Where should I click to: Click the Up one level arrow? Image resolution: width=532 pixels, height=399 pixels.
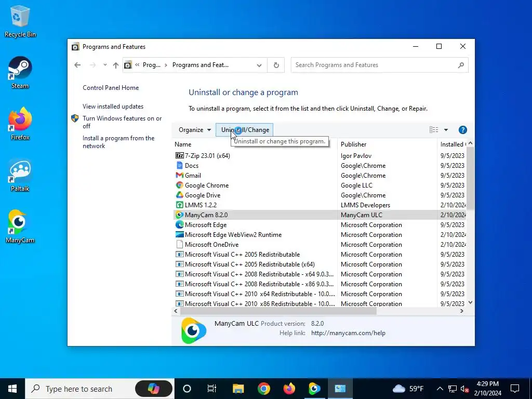click(x=116, y=65)
